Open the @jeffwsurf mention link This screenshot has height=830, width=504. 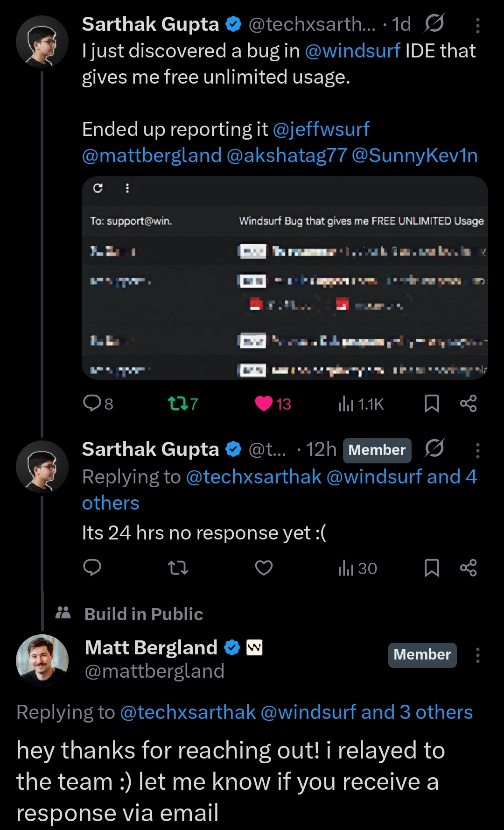[321, 129]
